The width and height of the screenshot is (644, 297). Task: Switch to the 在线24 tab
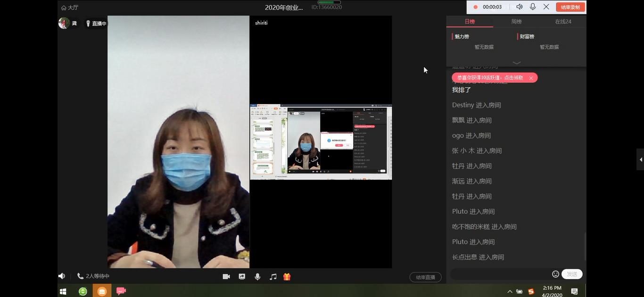pos(563,22)
